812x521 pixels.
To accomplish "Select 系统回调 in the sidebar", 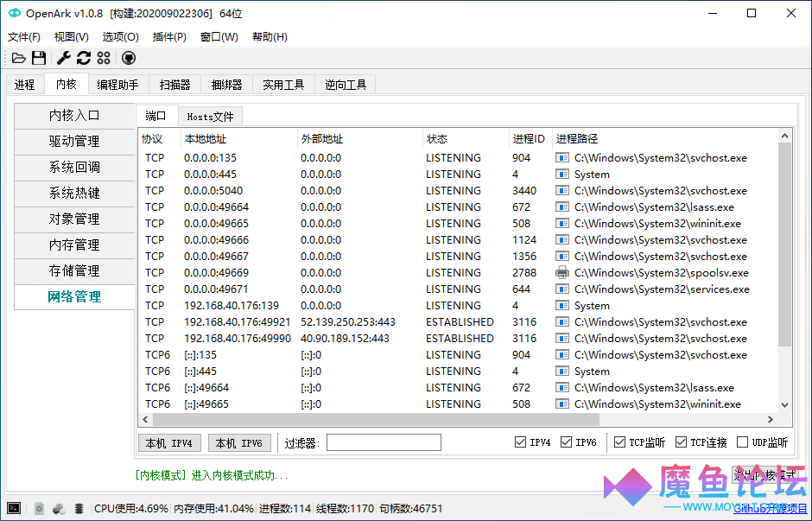I will (74, 168).
